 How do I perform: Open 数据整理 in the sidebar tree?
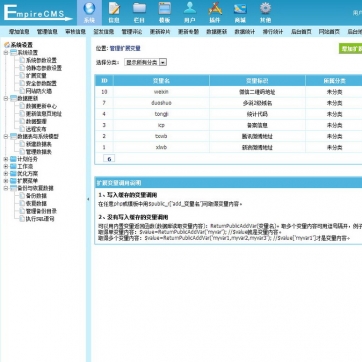click(x=36, y=122)
